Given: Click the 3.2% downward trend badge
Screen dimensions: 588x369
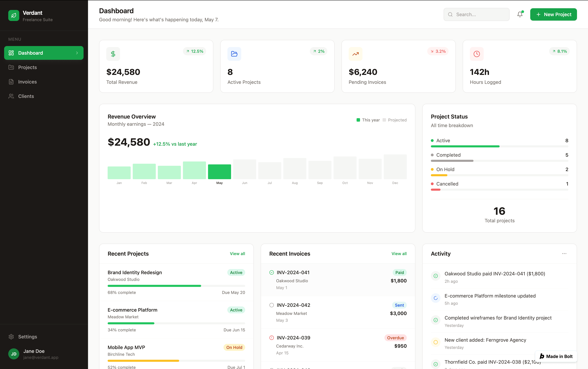Looking at the screenshot, I should 438,51.
